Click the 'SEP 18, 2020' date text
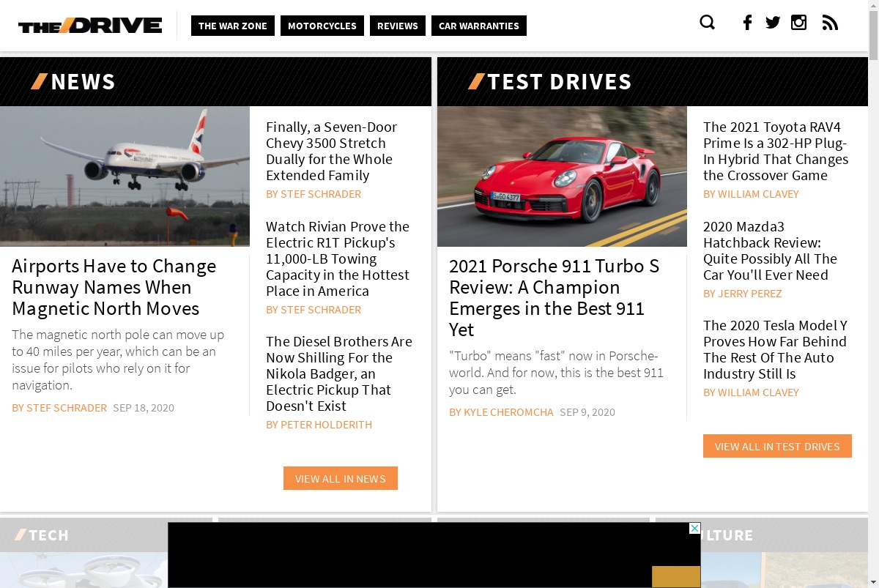879x588 pixels. point(144,408)
